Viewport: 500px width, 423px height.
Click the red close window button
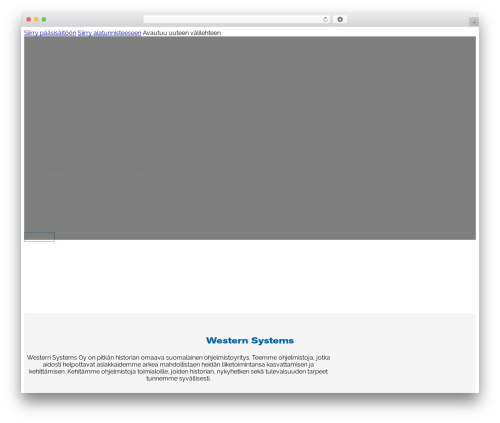coord(29,19)
